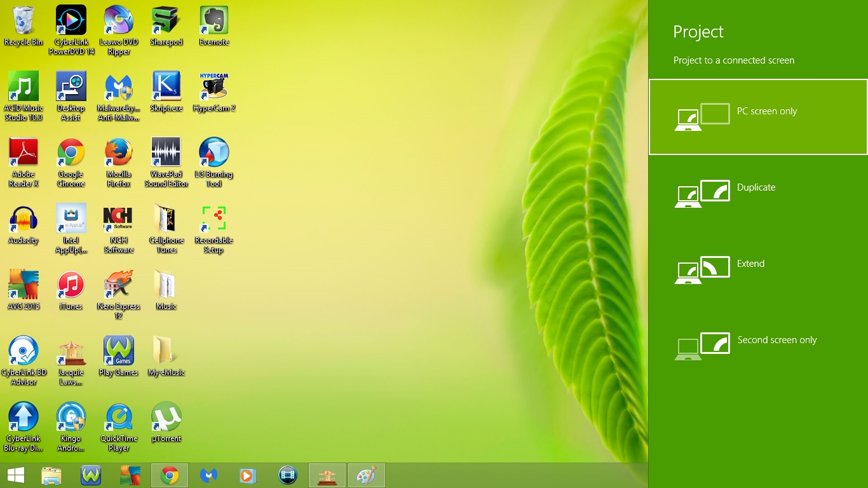Image resolution: width=868 pixels, height=488 pixels.
Task: Choose the Duplicate projection option
Action: (758, 193)
